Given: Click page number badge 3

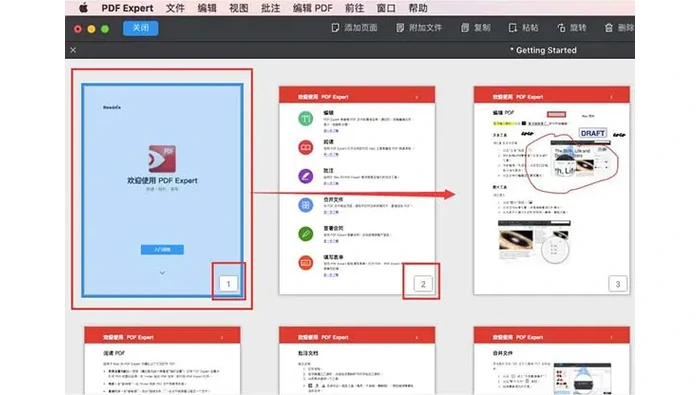Looking at the screenshot, I should coord(617,284).
